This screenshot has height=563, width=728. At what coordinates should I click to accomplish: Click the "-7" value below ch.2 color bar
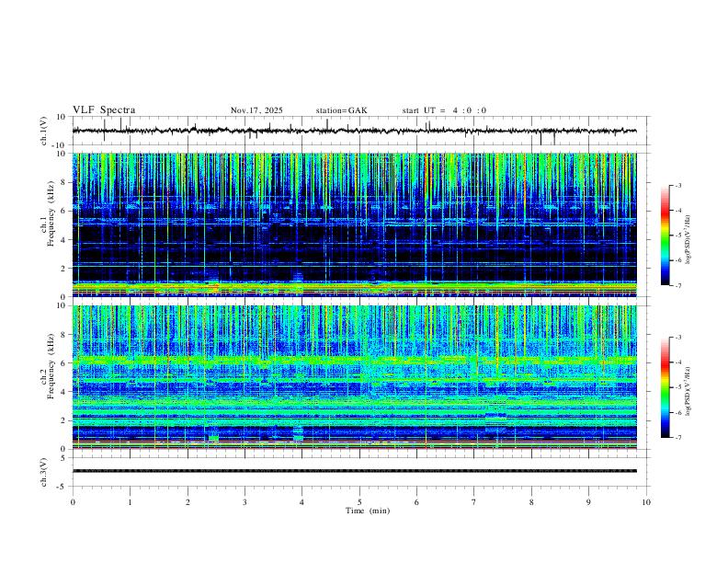(x=677, y=437)
